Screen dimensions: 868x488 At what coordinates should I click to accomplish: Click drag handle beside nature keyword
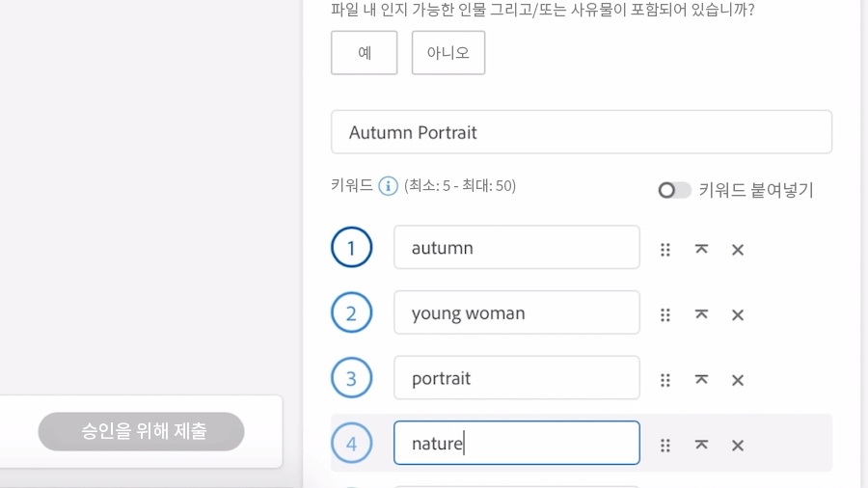(x=665, y=446)
